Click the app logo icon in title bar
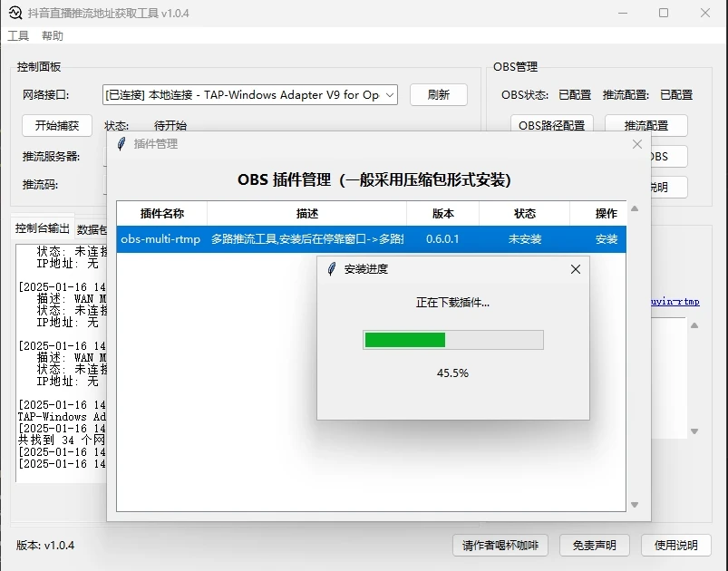Screen dimensions: 728x571 [15, 13]
